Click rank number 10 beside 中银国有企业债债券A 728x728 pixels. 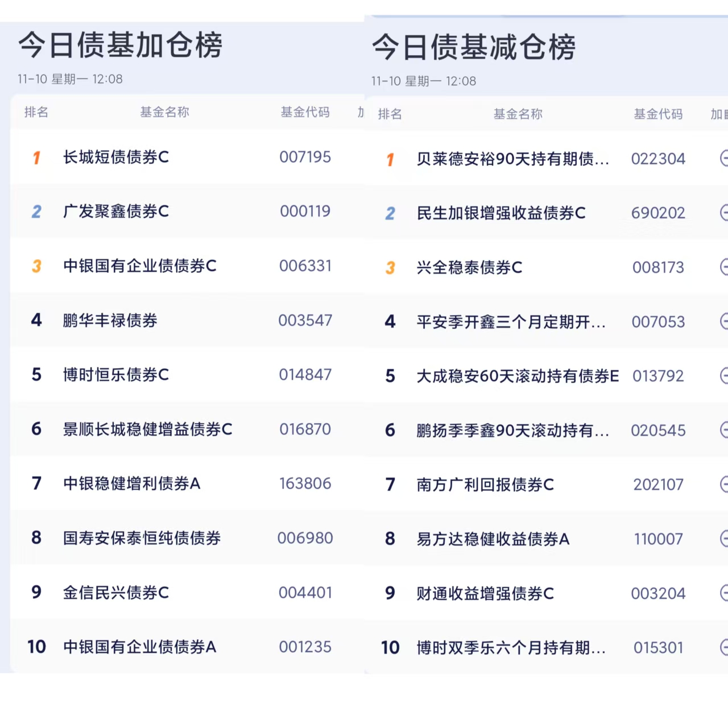tap(36, 647)
